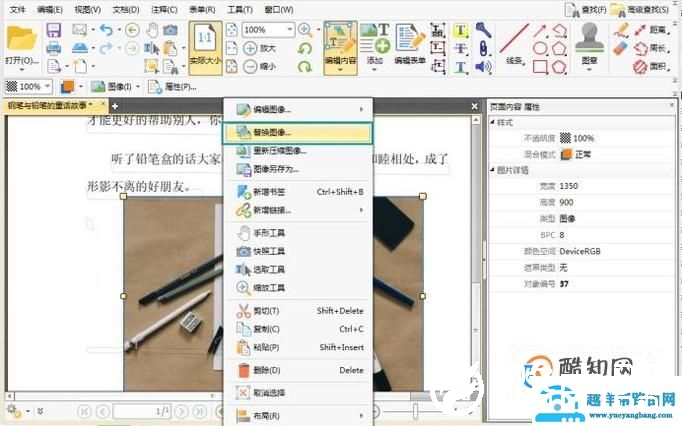Click the printer icon in toolbar
The height and width of the screenshot is (426, 682).
pos(53,48)
